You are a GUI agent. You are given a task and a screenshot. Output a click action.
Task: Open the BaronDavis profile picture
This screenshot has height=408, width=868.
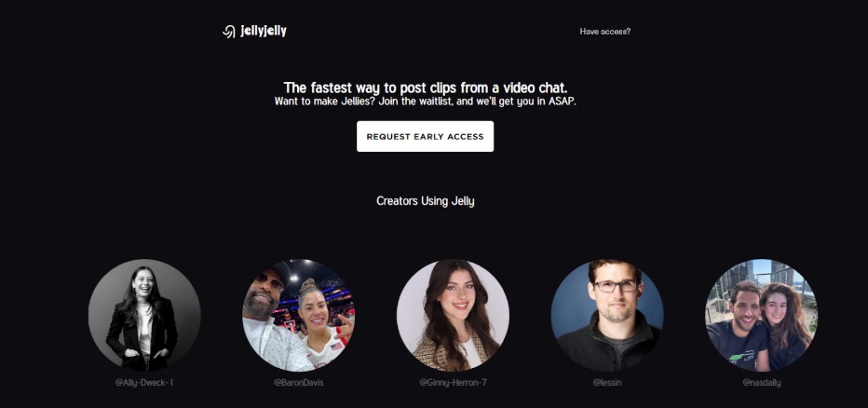299,315
